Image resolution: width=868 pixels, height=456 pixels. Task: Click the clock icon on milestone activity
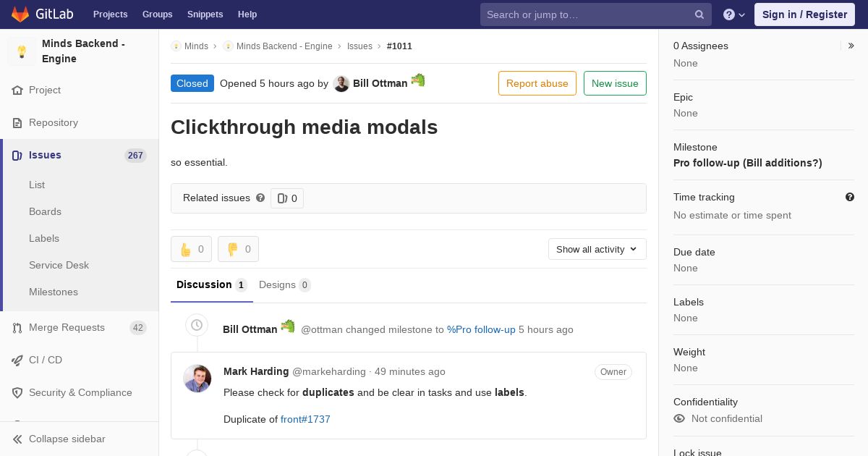(x=197, y=326)
